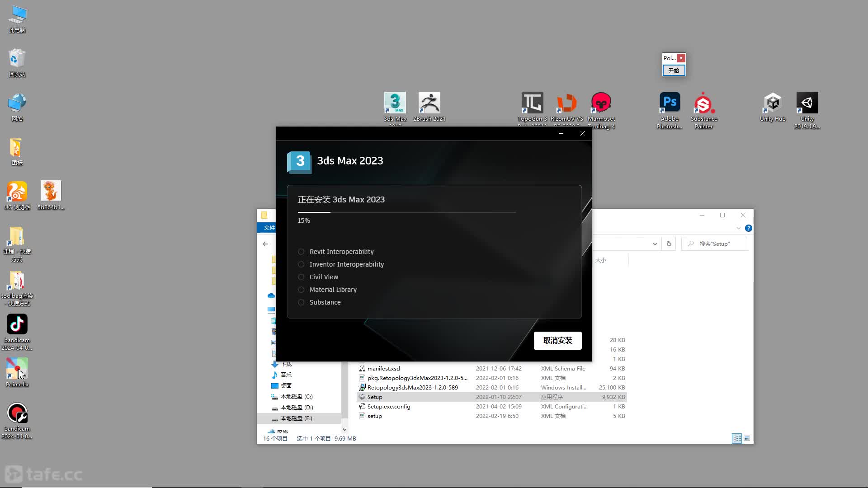Launch UC 浏览器 from desktop
Viewport: 868px width, 488px height.
[17, 196]
